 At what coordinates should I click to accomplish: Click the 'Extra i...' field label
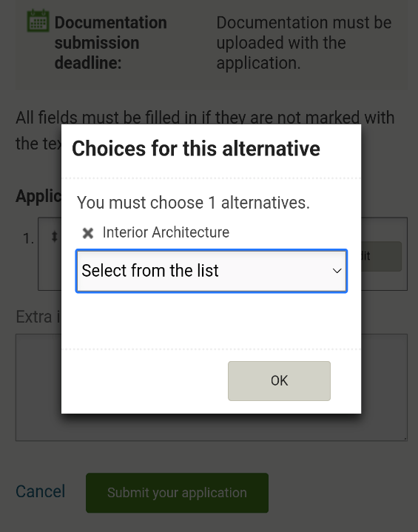click(x=38, y=317)
